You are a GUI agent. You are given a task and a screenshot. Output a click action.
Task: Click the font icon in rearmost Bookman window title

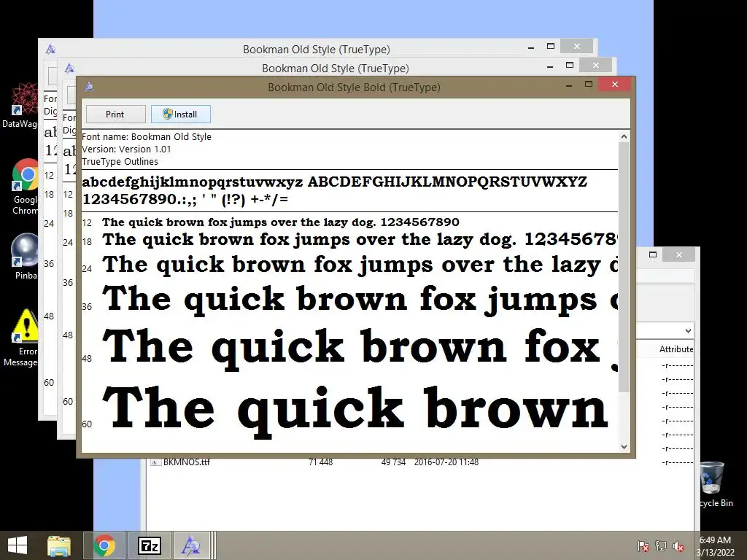point(50,49)
